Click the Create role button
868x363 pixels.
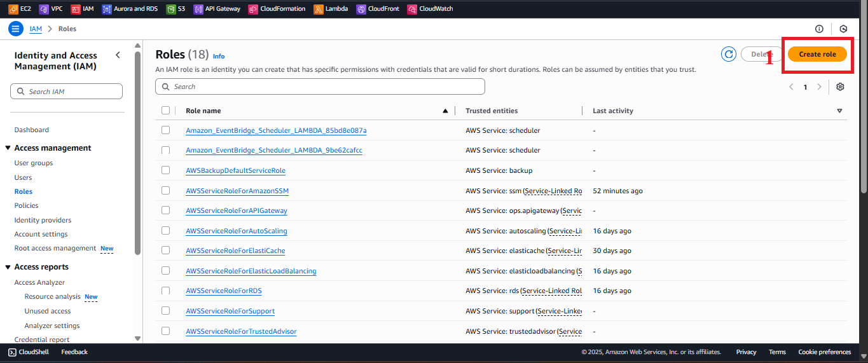pyautogui.click(x=817, y=54)
